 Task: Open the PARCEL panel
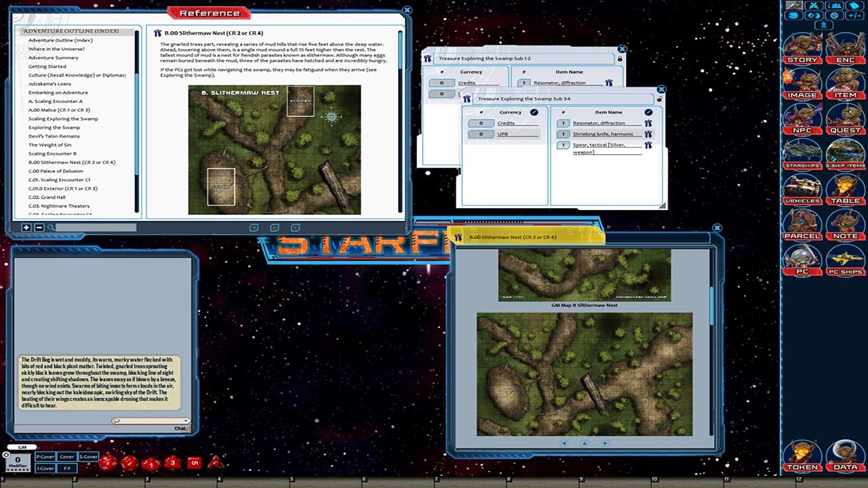pos(803,235)
